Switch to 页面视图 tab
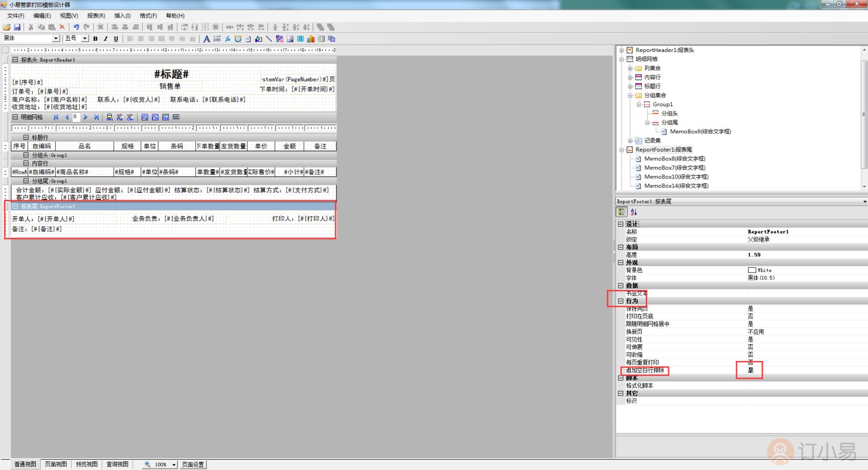 coord(56,465)
